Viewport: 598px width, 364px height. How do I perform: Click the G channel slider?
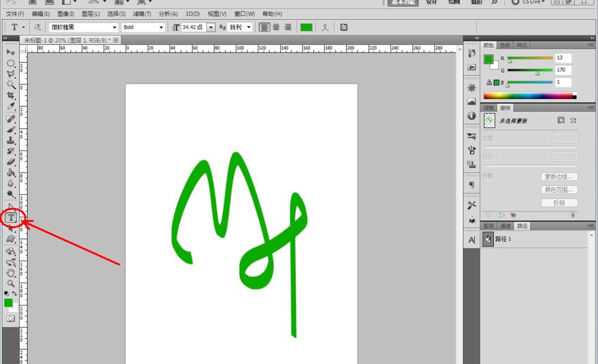(x=530, y=71)
